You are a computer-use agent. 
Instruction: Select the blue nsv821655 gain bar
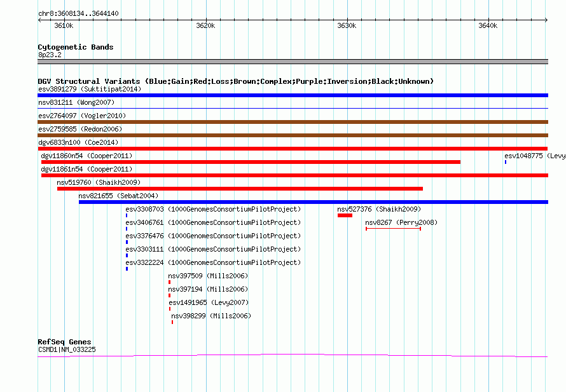(x=314, y=202)
